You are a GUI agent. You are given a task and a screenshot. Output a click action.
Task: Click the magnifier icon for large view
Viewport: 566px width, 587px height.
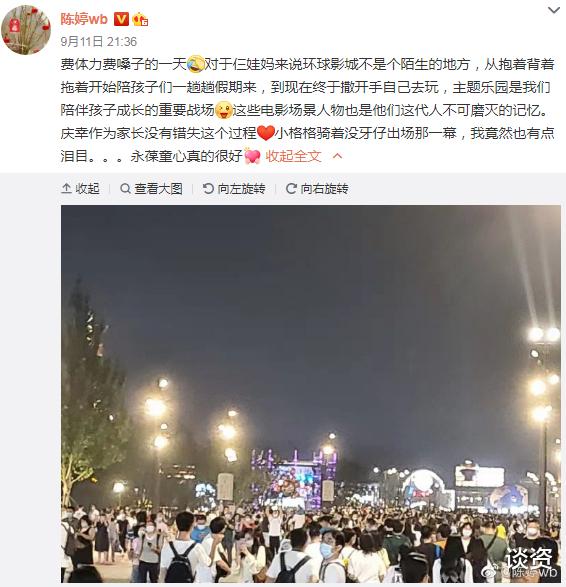(125, 189)
